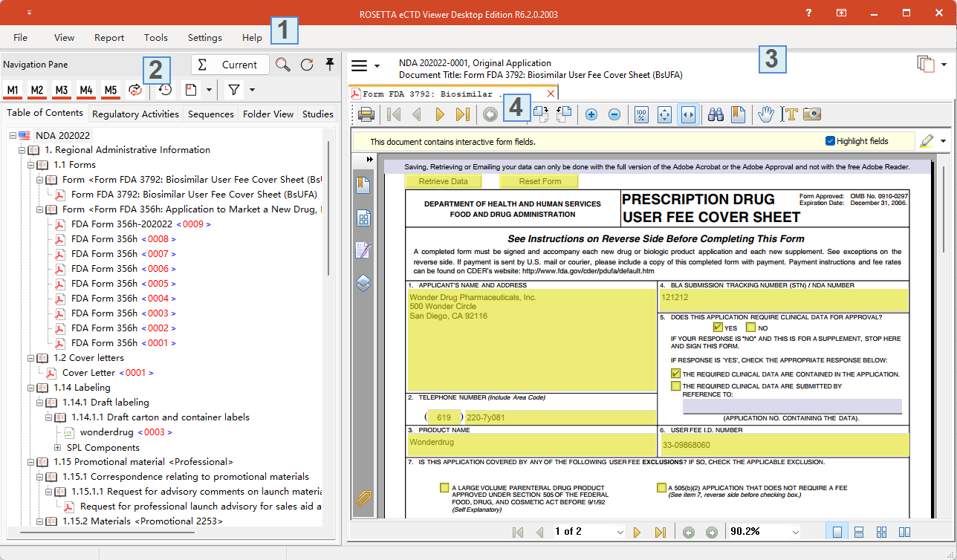Click the Reset Form button
This screenshot has height=560, width=957.
click(x=540, y=181)
